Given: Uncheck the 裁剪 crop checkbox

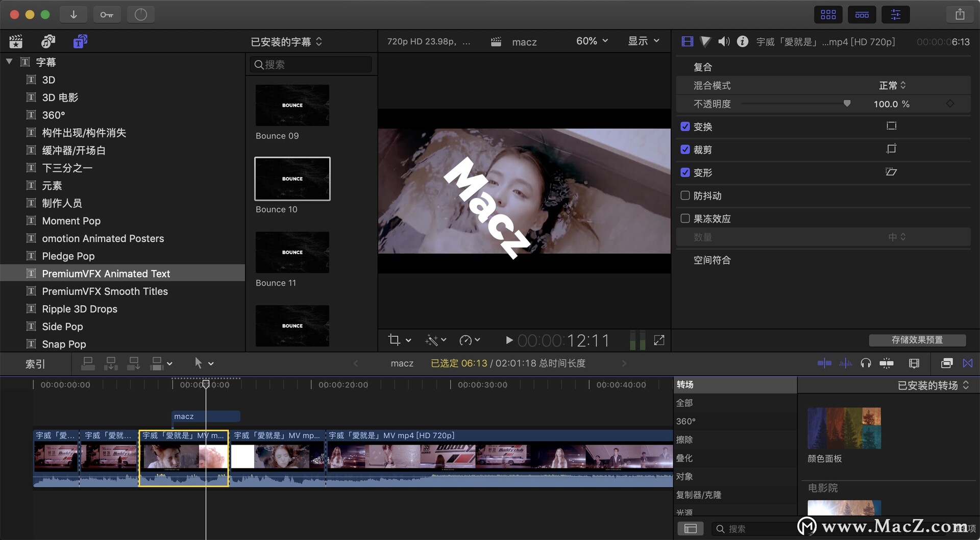Looking at the screenshot, I should pyautogui.click(x=685, y=150).
